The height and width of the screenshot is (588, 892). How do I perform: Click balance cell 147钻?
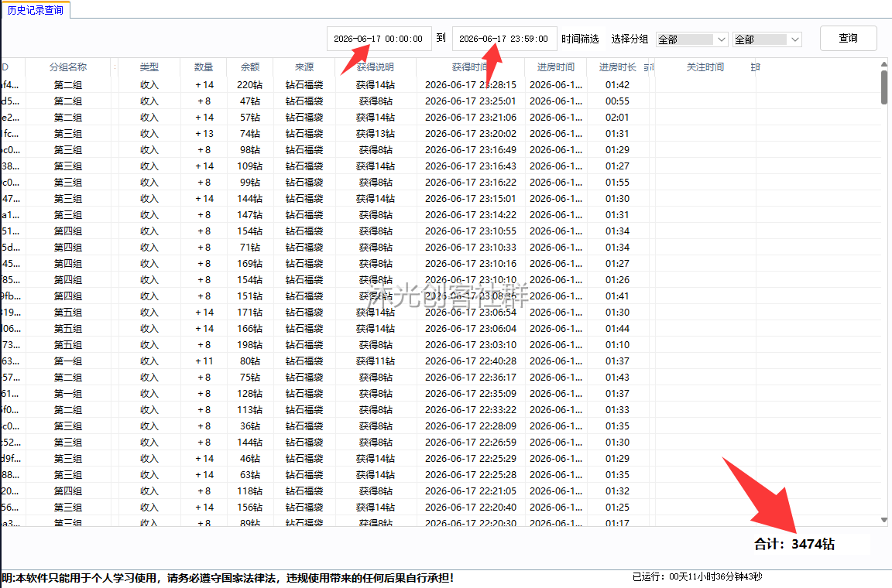(x=250, y=215)
